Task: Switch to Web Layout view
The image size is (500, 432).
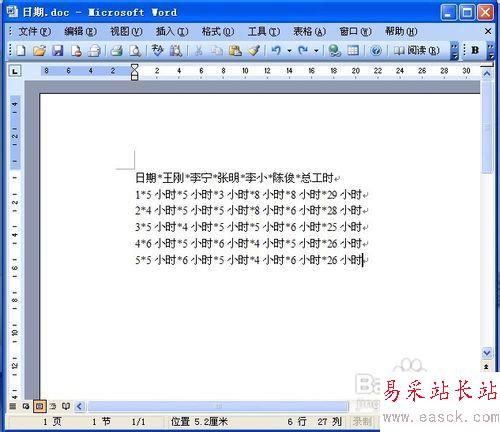Action: (26, 406)
